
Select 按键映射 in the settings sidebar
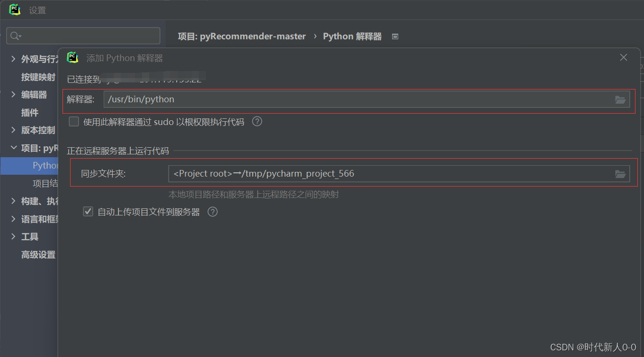pos(38,77)
